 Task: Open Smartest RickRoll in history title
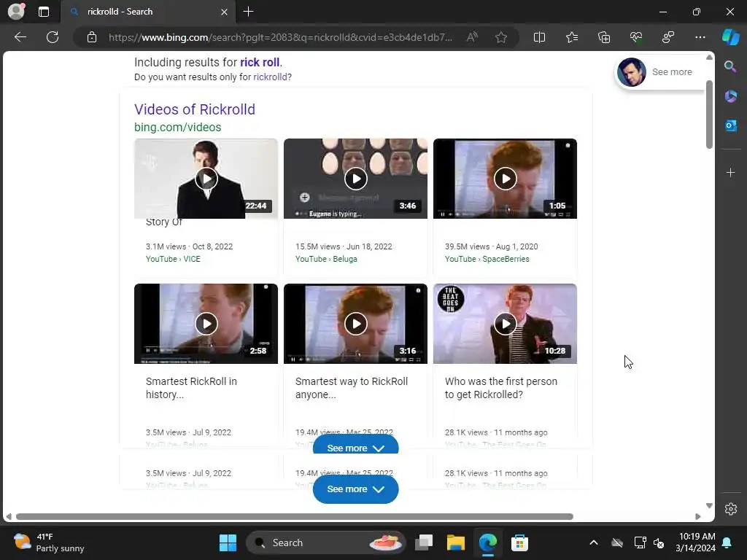pos(192,388)
